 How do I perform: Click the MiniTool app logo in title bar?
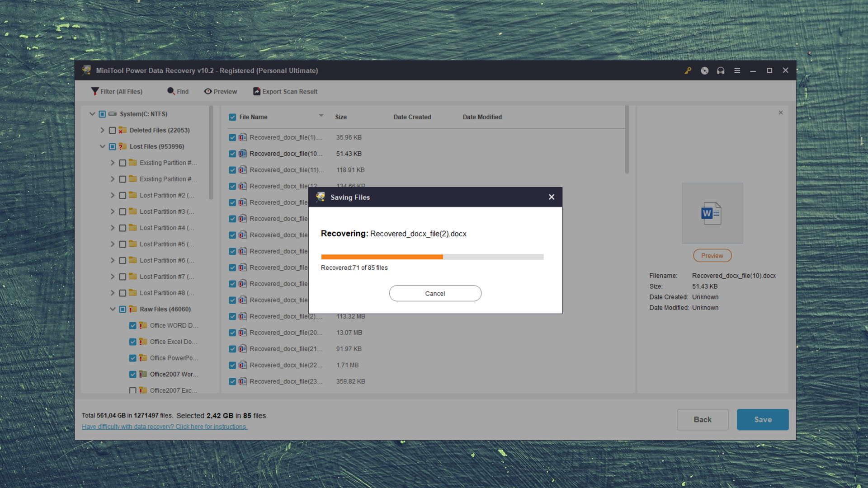pyautogui.click(x=86, y=70)
